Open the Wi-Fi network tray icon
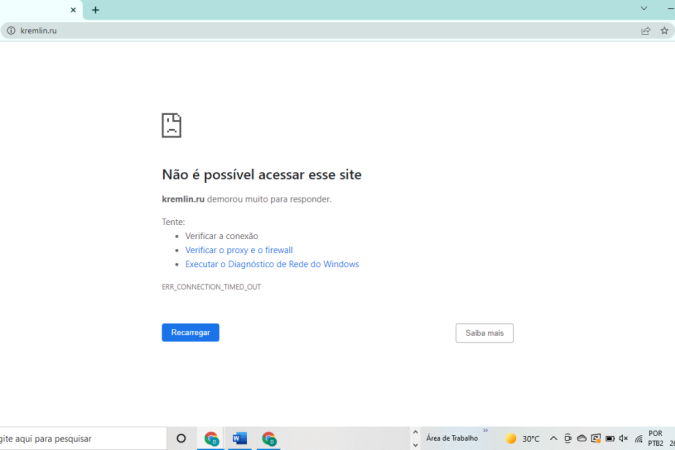The height and width of the screenshot is (450, 675). click(x=638, y=438)
